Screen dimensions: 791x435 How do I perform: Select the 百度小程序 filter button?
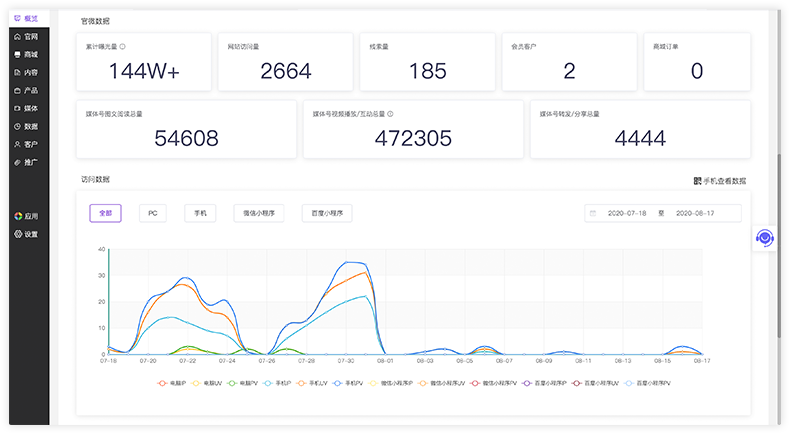coord(327,213)
